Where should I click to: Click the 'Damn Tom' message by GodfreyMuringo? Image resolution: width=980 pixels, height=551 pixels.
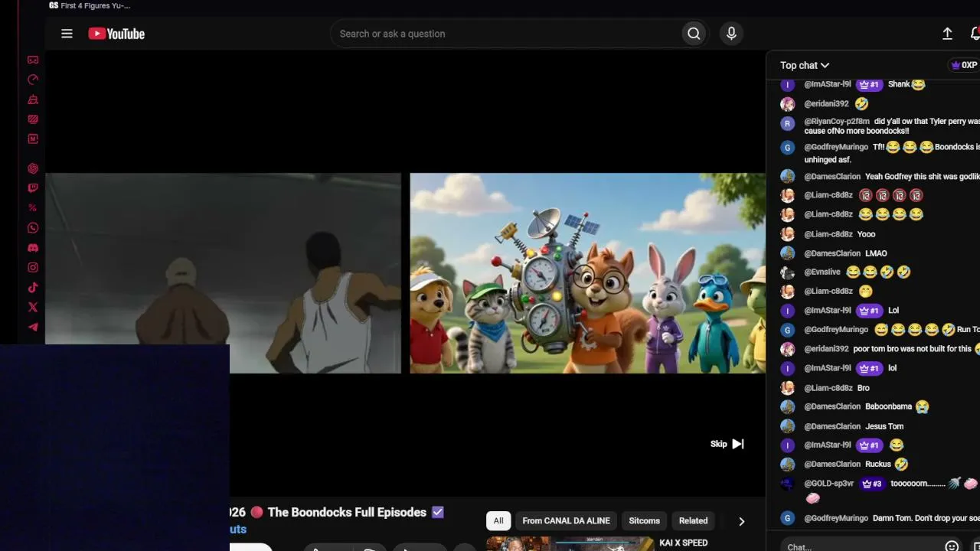coord(926,518)
